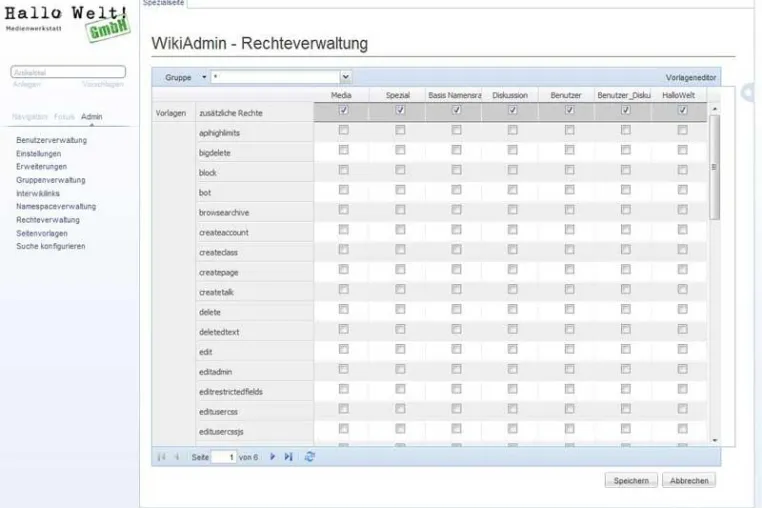Jump to last page in pager
Screen dimensions: 762x508
pos(289,456)
